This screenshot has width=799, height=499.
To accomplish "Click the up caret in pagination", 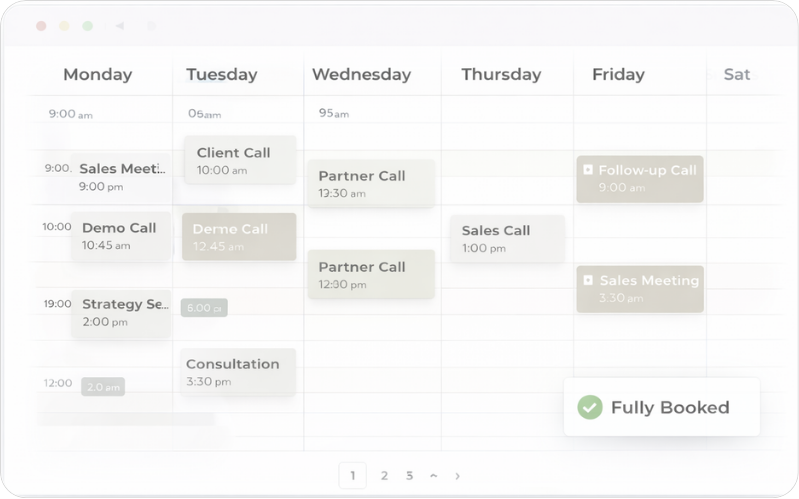I will click(433, 476).
